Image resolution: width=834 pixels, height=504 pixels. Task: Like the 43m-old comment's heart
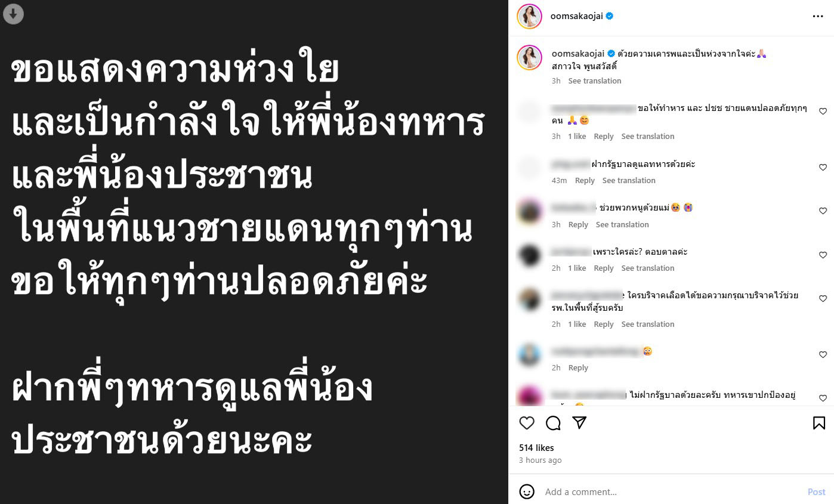[x=823, y=168]
